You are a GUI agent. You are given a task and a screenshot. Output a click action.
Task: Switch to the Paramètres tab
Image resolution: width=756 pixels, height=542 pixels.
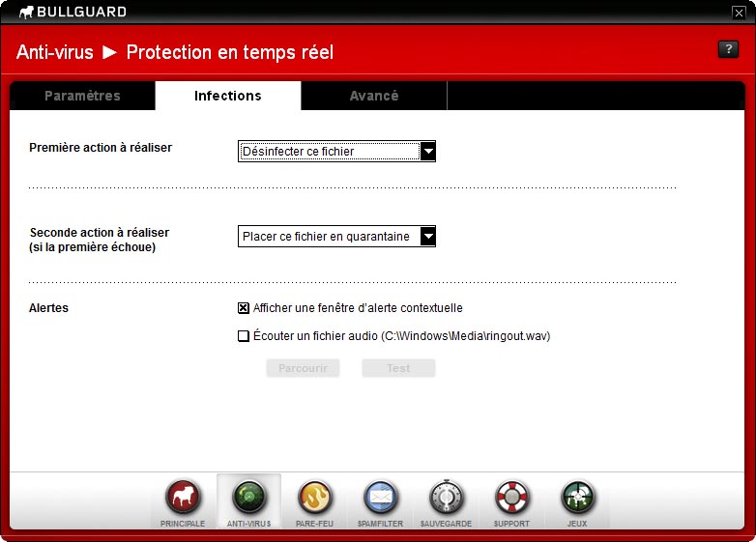click(x=82, y=96)
